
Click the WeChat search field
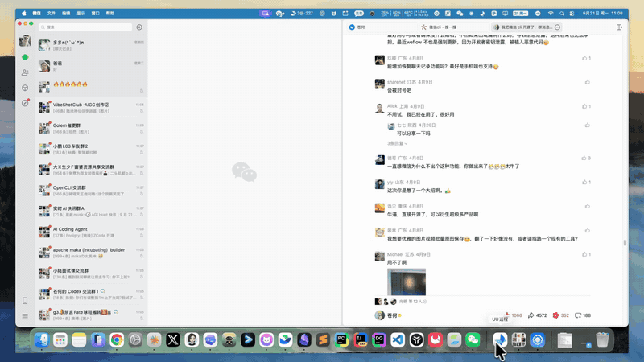click(85, 27)
